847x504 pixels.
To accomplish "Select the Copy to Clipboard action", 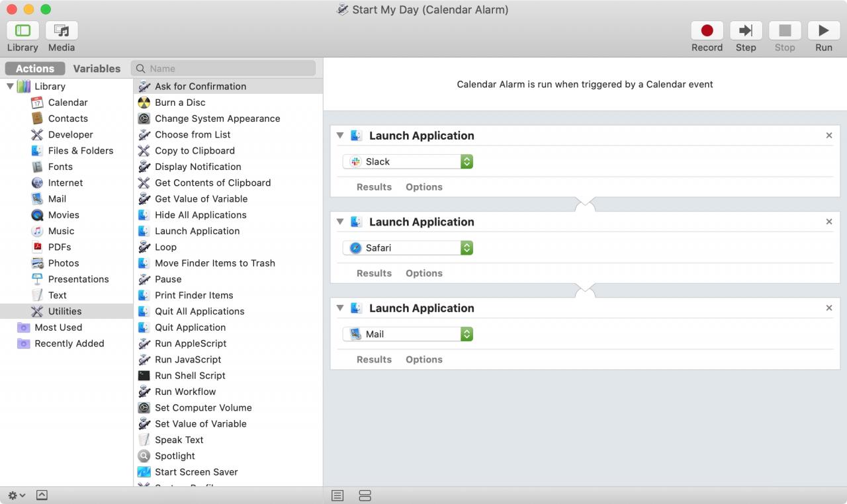I will 228,151.
